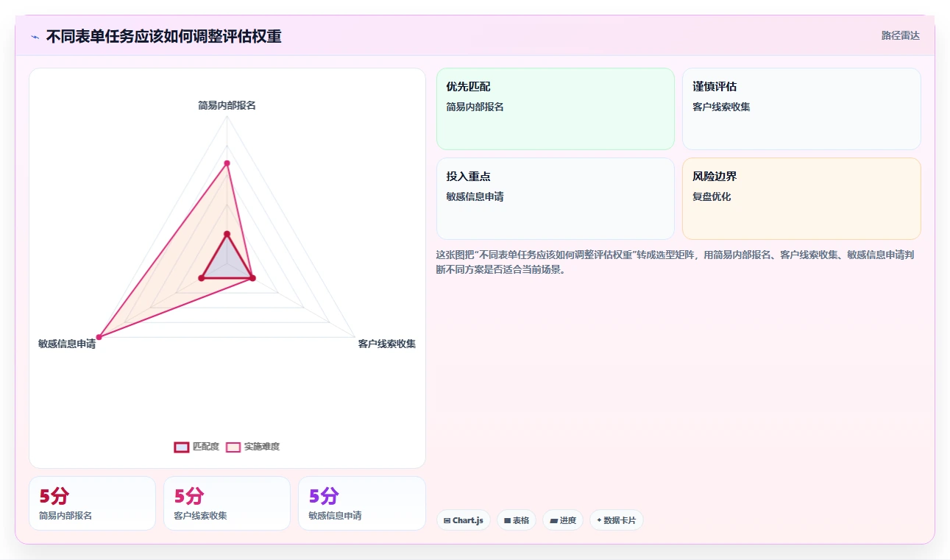The height and width of the screenshot is (560, 950).
Task: Click the 简易内部报名 radar axis label
Action: click(x=227, y=105)
